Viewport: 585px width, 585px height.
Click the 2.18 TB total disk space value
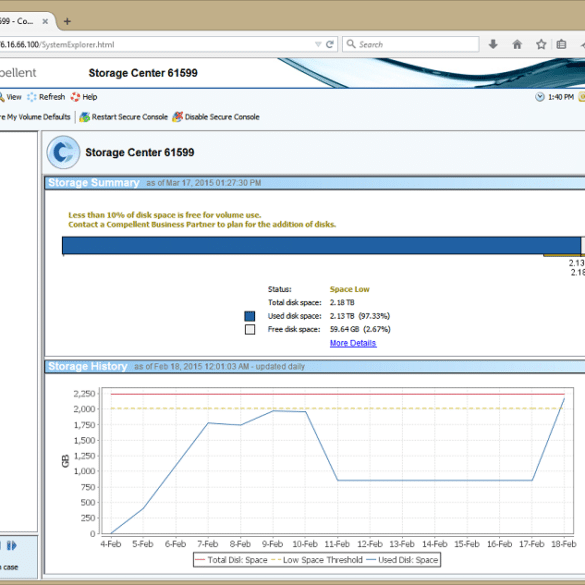point(342,303)
